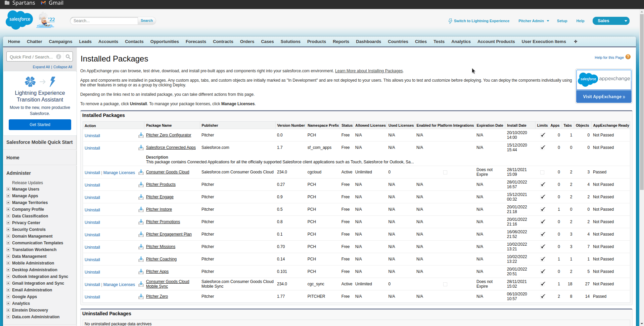Click the Switch to Lightning Experience bolt icon
644x326 pixels.
tap(450, 21)
